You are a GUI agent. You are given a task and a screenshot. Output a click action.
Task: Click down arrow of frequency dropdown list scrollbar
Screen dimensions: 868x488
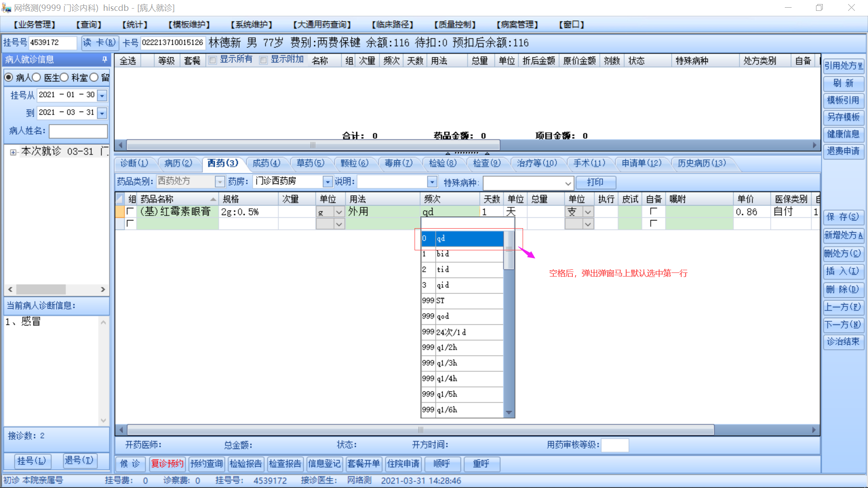point(509,412)
